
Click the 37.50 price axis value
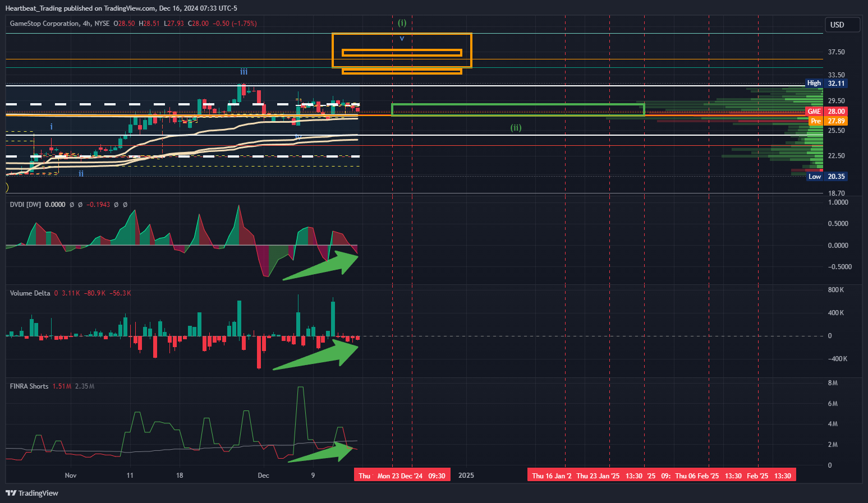(x=837, y=52)
